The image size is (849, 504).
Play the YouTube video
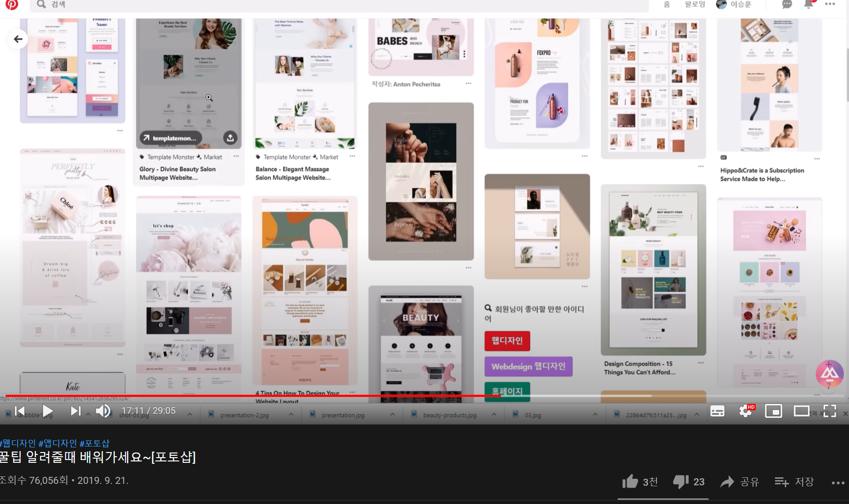47,411
